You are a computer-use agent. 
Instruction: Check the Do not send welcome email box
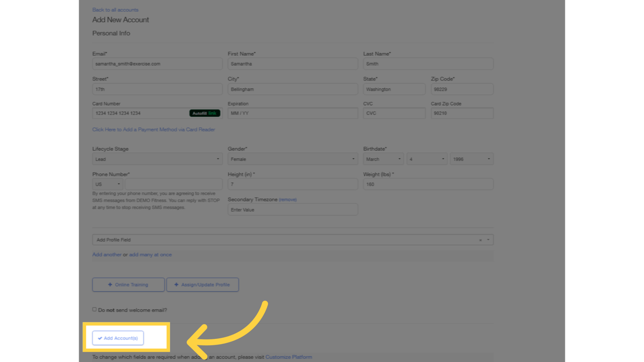[x=94, y=309]
